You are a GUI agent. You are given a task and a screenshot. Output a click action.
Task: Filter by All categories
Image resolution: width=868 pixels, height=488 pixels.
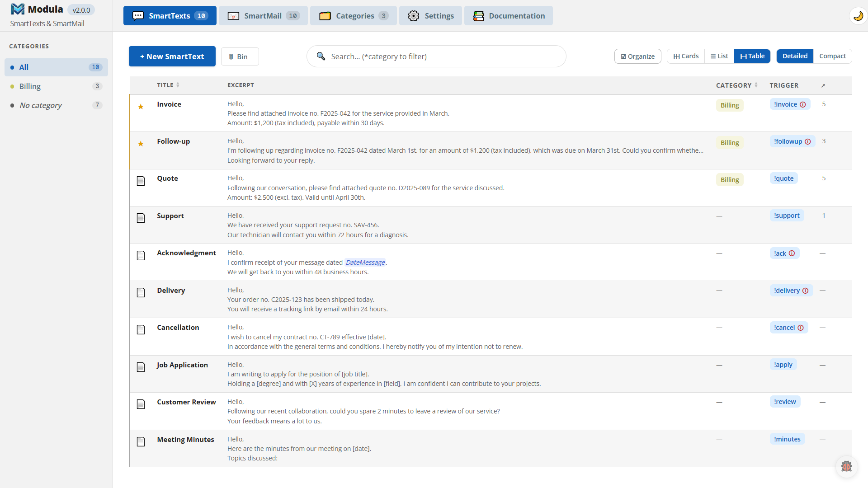pos(56,67)
